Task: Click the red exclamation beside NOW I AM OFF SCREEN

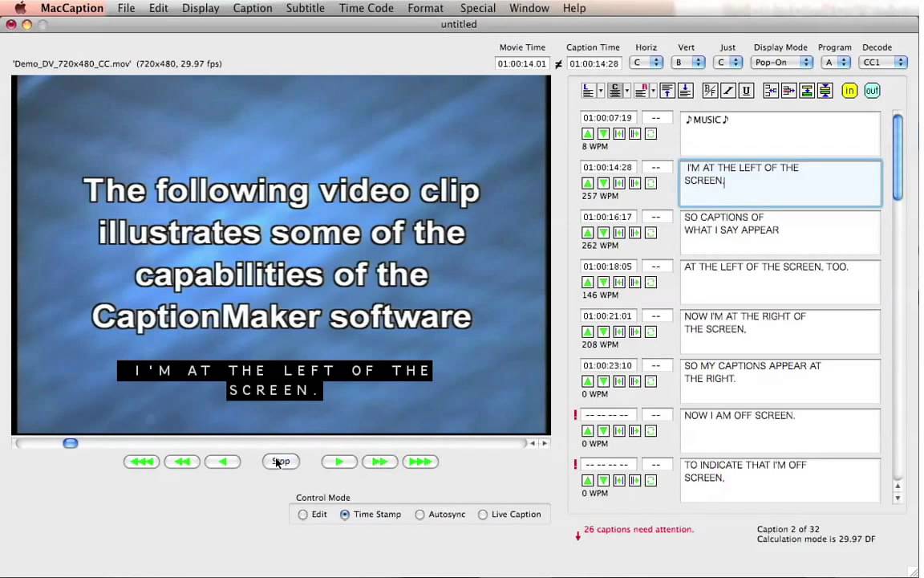Action: click(575, 415)
